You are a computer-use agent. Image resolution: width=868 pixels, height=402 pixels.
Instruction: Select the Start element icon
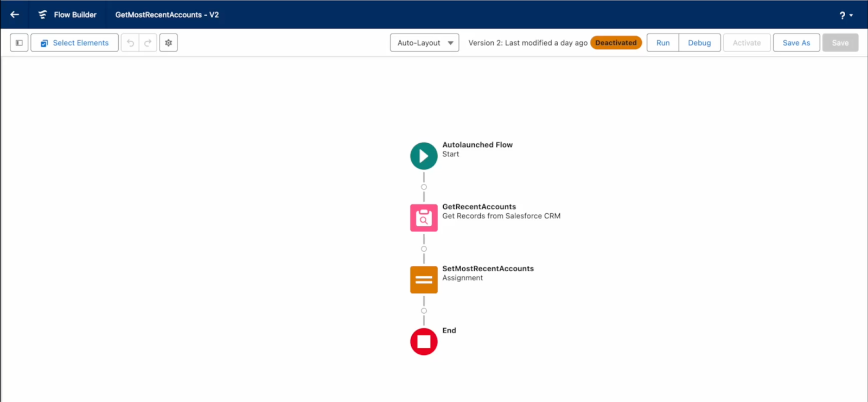click(424, 156)
